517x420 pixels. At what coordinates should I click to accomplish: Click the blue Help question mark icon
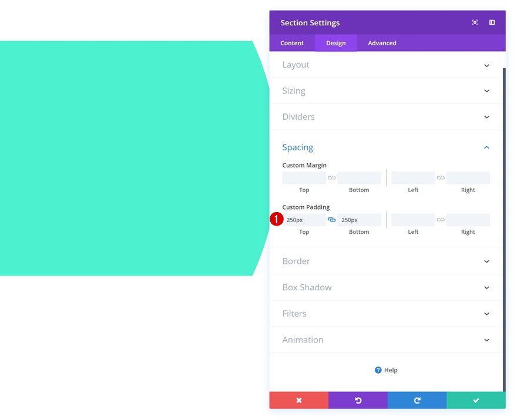379,370
